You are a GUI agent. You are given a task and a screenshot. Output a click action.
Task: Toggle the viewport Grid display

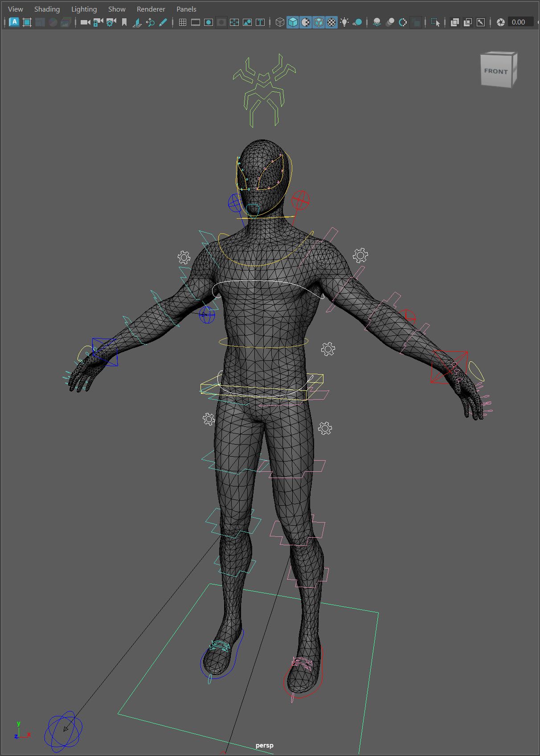pyautogui.click(x=182, y=22)
